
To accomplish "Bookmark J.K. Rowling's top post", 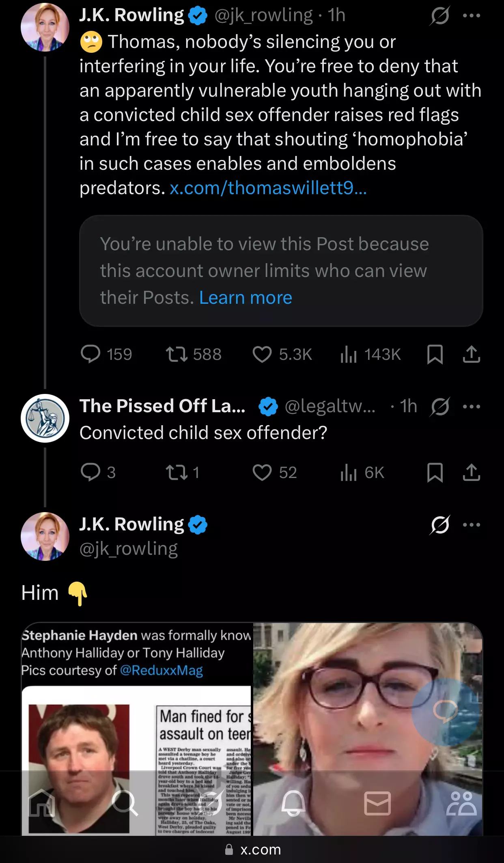I will pyautogui.click(x=435, y=354).
